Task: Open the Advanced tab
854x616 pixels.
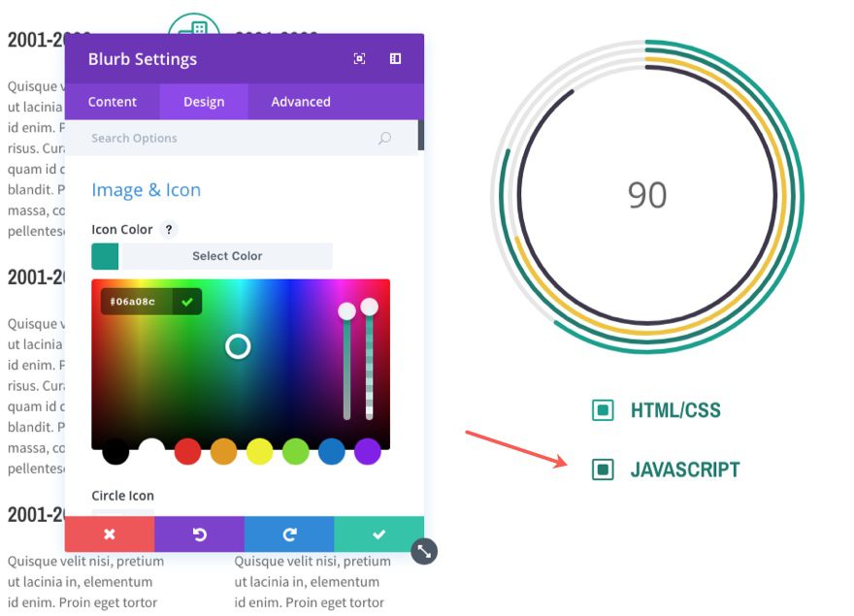Action: pyautogui.click(x=301, y=102)
